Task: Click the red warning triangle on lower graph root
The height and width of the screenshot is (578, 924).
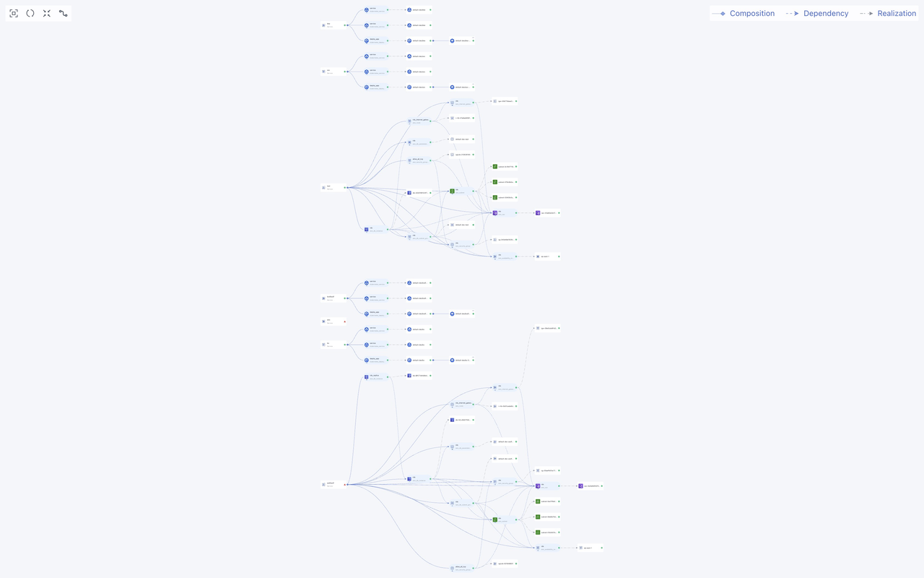Action: click(345, 484)
